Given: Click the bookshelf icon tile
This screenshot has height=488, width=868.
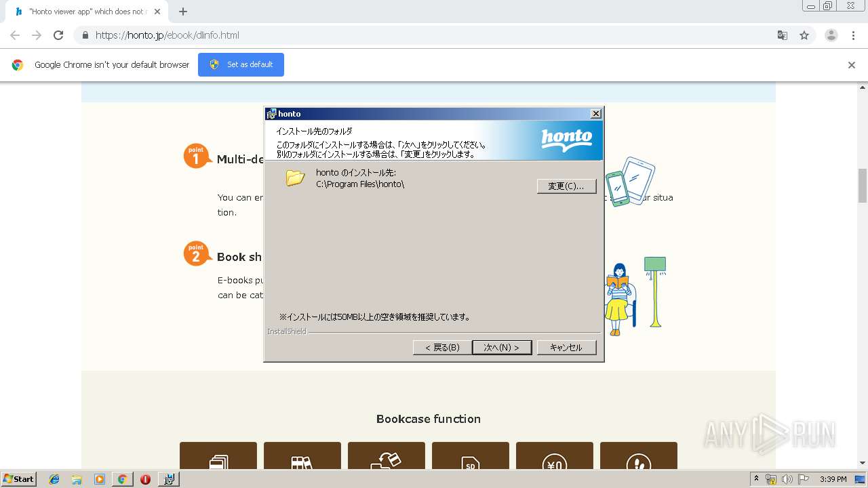Looking at the screenshot, I should [302, 456].
